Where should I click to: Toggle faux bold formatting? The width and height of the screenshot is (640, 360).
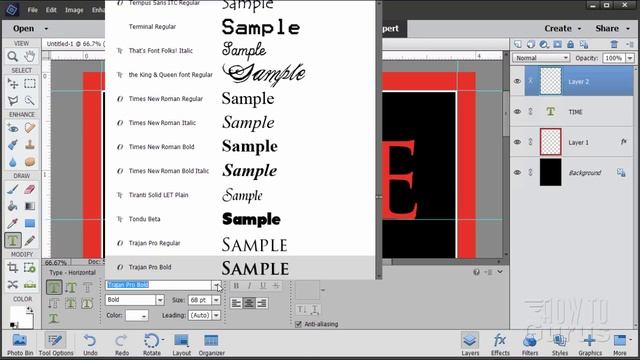236,286
